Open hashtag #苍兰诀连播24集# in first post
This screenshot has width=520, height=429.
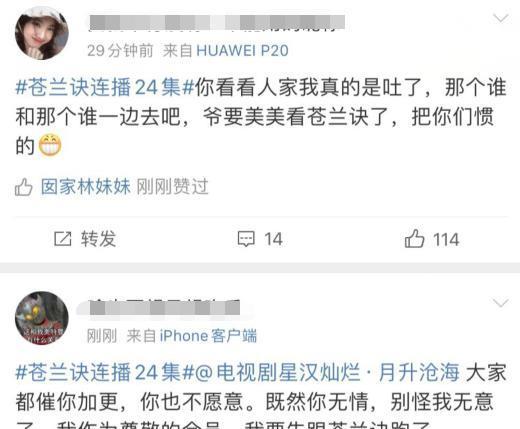tap(105, 88)
